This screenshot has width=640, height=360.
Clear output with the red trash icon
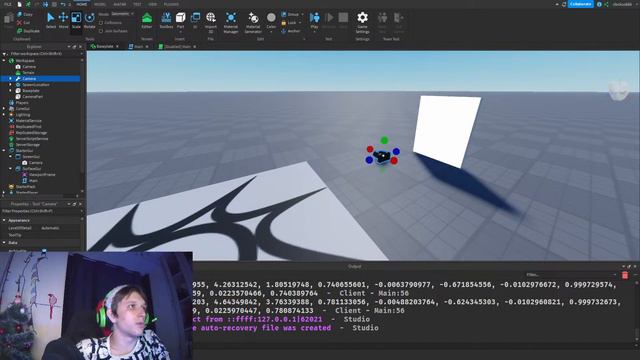625,275
